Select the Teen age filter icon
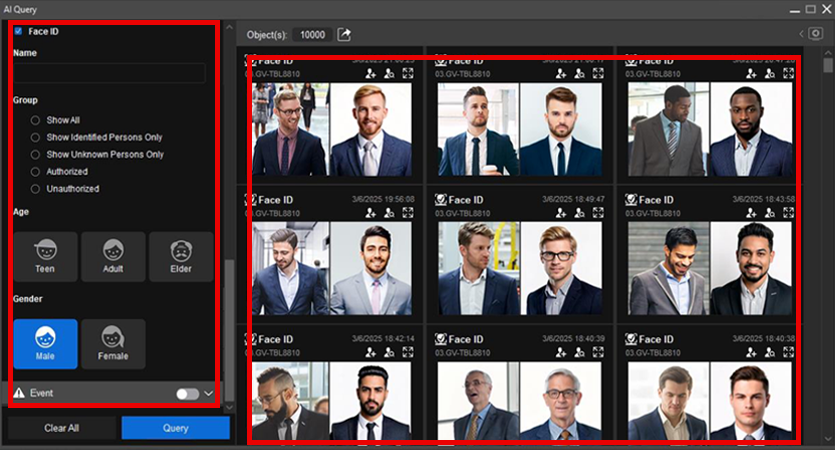The height and width of the screenshot is (450, 835). pyautogui.click(x=45, y=256)
